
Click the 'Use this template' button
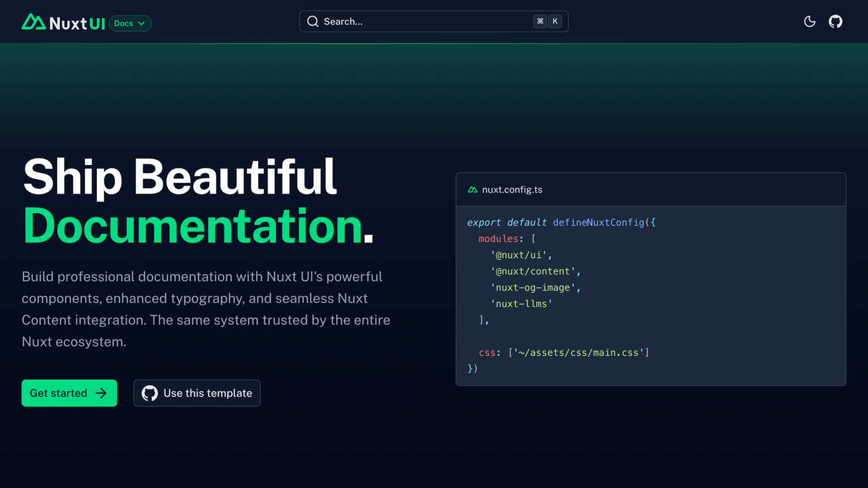point(196,393)
